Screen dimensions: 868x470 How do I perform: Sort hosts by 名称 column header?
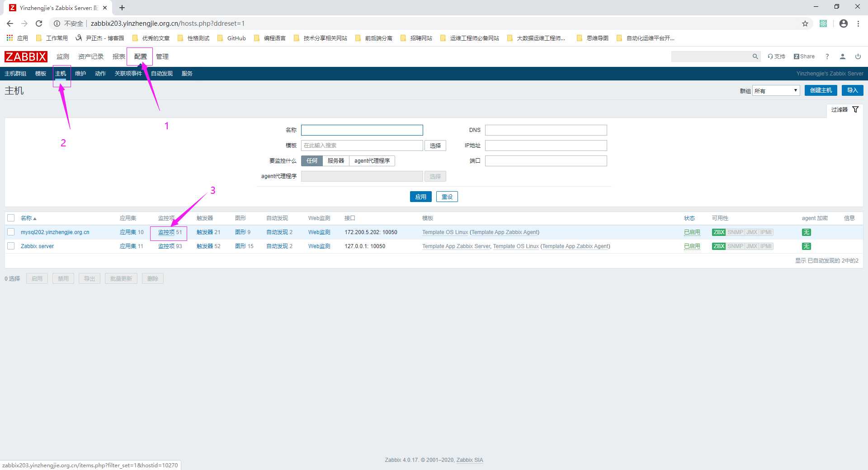[28, 218]
